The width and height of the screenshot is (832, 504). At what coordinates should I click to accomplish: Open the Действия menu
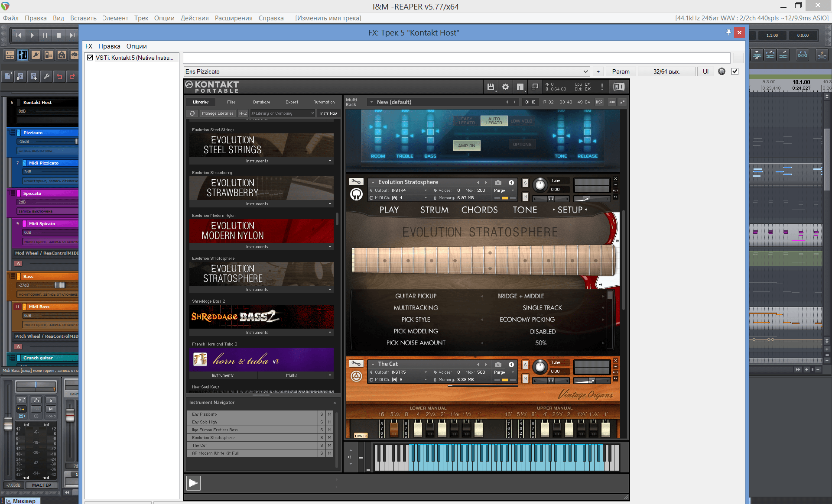(195, 18)
